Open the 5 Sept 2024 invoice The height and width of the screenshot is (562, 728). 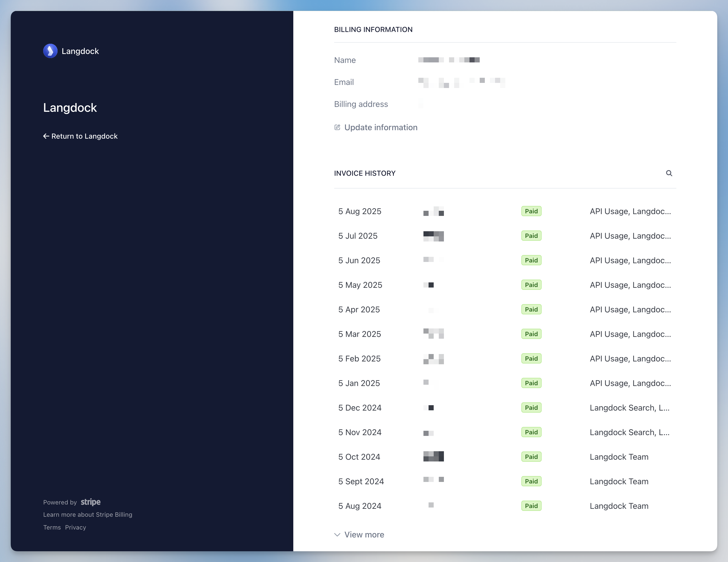[505, 481]
